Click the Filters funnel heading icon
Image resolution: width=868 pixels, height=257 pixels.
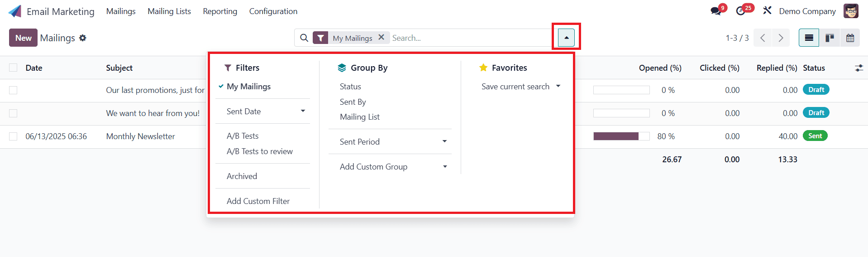pyautogui.click(x=228, y=68)
